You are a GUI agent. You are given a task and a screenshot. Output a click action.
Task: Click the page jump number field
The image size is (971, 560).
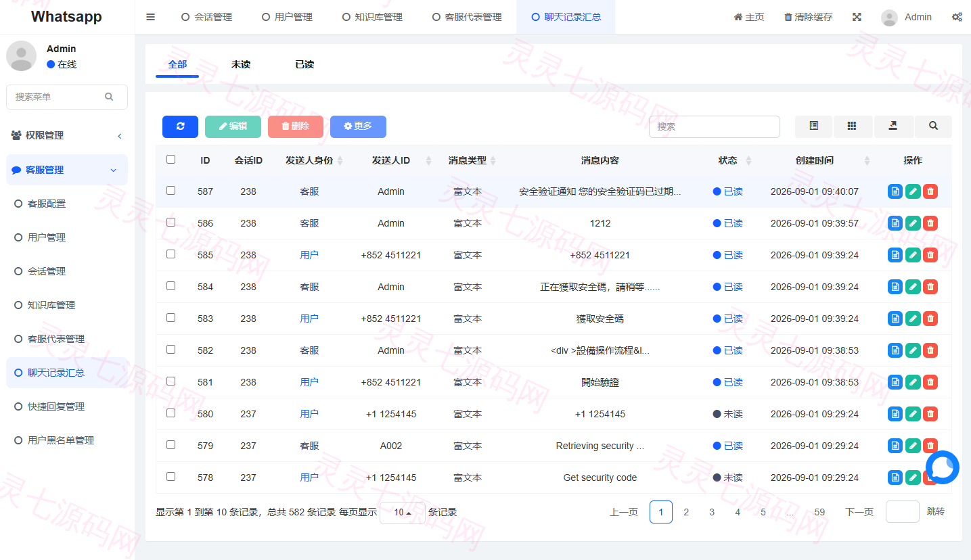tap(902, 512)
